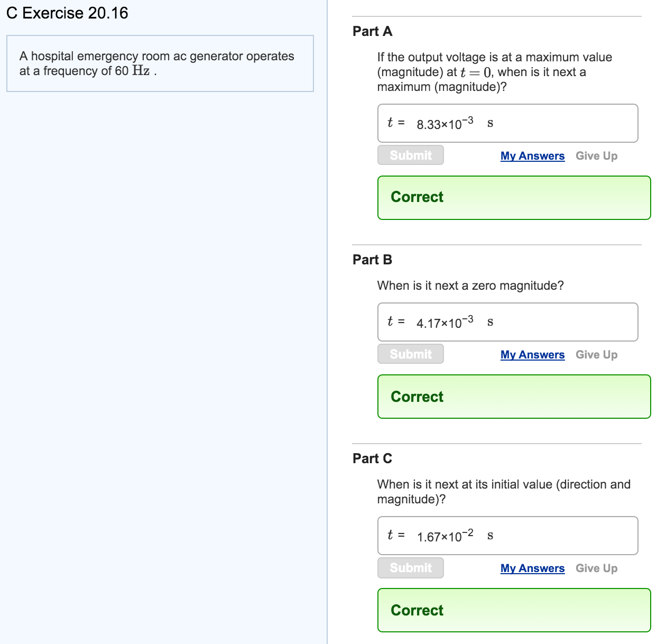This screenshot has height=644, width=666.
Task: Select the Correct feedback box in Part C
Action: pyautogui.click(x=514, y=610)
